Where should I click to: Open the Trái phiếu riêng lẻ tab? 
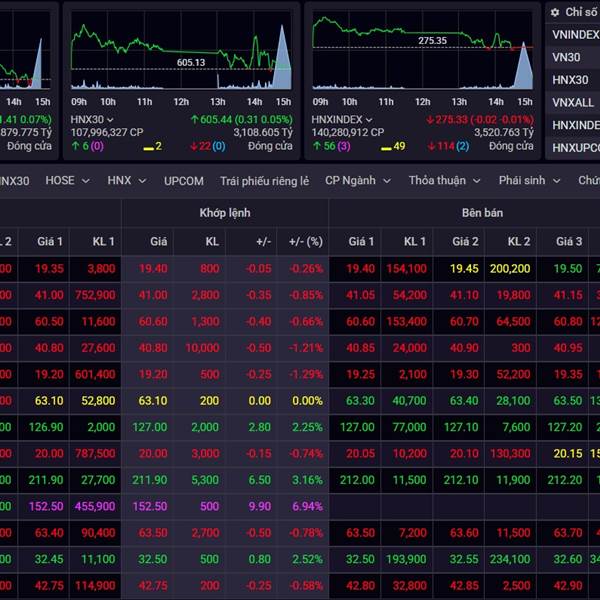[264, 181]
